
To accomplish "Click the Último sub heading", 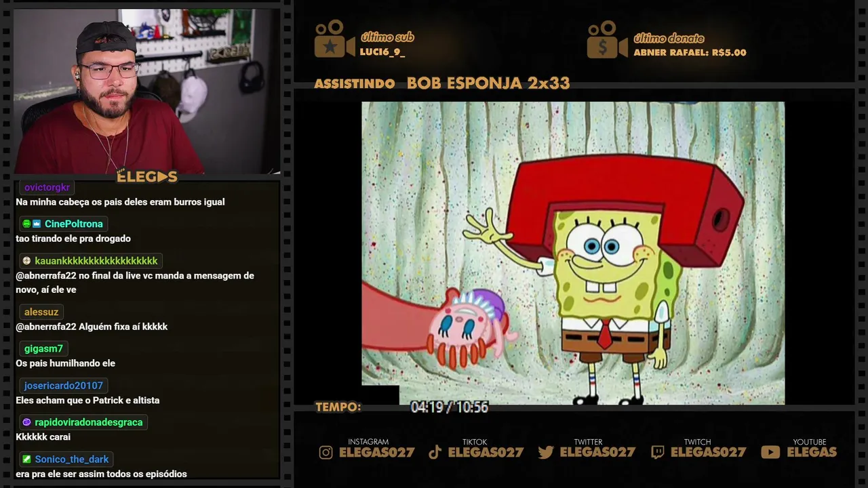I will click(x=387, y=37).
